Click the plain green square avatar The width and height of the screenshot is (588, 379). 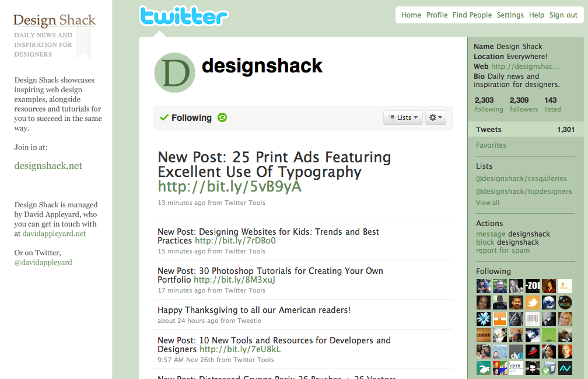(x=548, y=335)
